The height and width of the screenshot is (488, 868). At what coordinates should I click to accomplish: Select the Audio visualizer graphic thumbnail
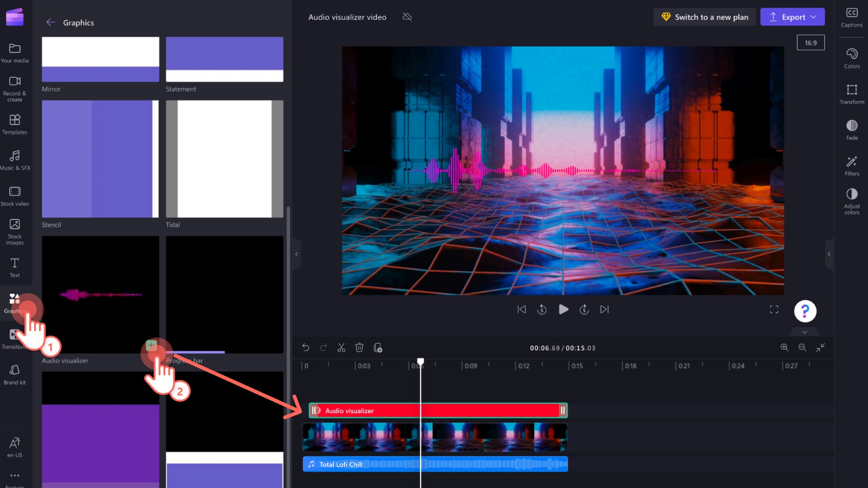pyautogui.click(x=100, y=295)
